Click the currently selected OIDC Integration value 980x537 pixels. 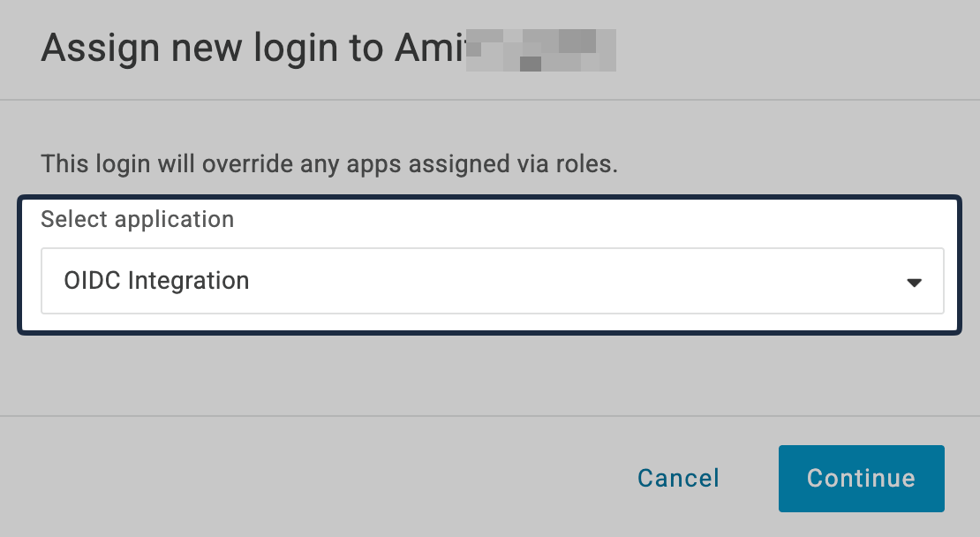(156, 281)
